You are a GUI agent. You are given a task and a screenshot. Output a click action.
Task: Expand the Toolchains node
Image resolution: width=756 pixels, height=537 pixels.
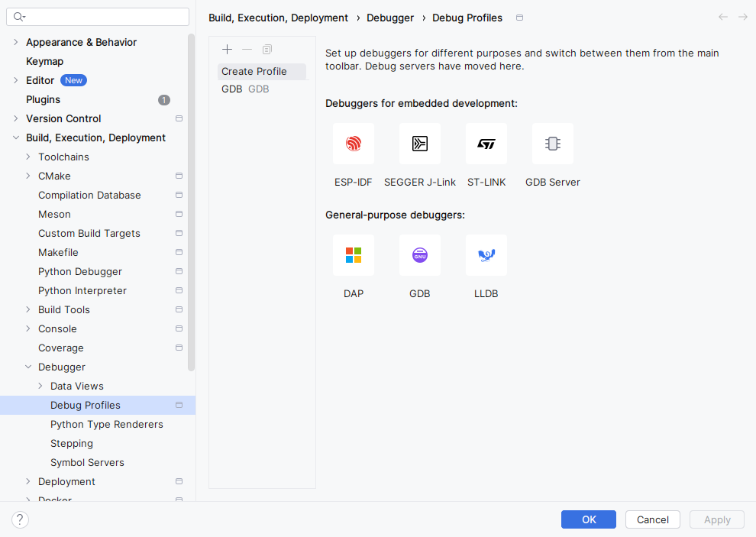point(28,157)
